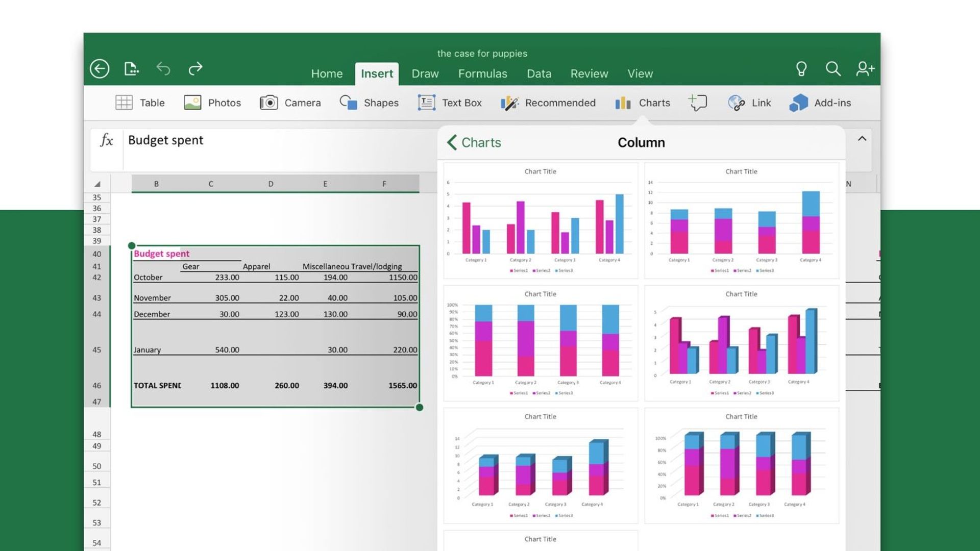Open the Tell Me lightbulb helper
This screenshot has width=980, height=551.
coord(800,68)
